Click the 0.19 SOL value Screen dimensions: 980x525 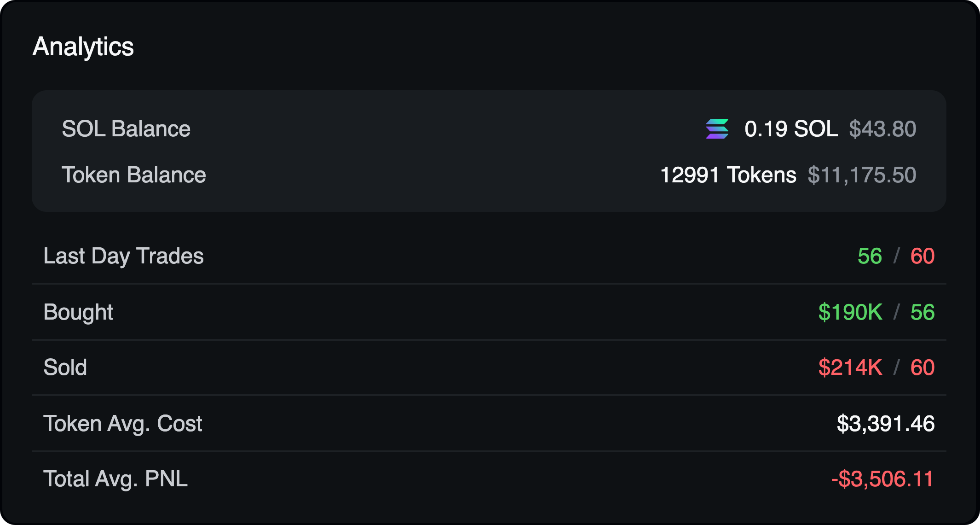790,129
